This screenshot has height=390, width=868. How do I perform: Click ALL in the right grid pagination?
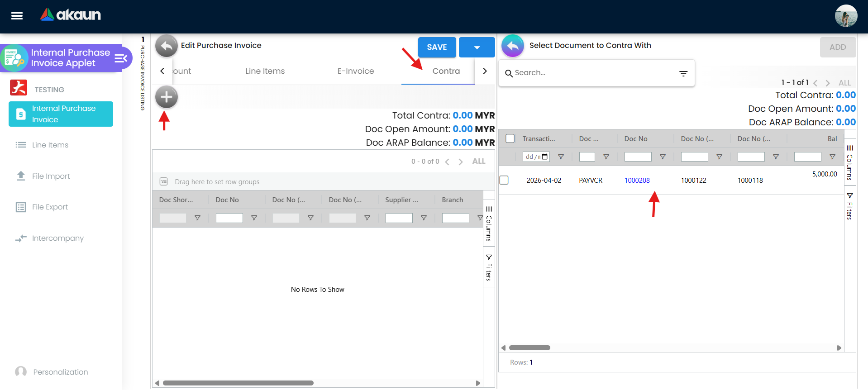click(844, 83)
